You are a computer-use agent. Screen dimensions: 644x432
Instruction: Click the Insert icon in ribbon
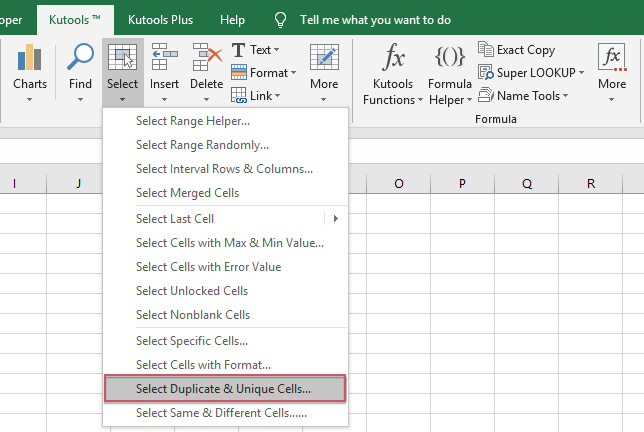(x=164, y=58)
